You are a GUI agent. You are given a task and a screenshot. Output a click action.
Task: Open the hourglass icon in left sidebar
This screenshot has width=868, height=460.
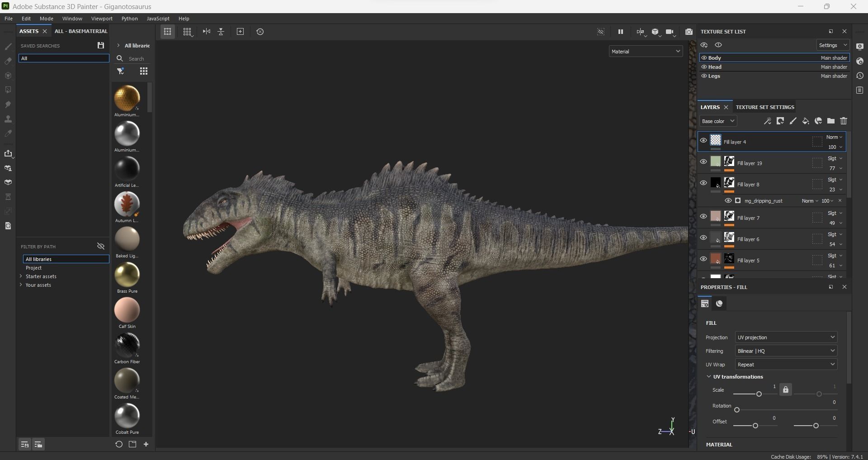[8, 197]
